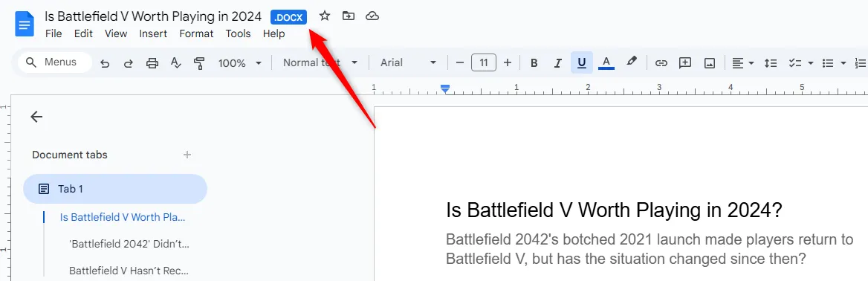
Task: Open the text color picker
Action: [x=606, y=62]
